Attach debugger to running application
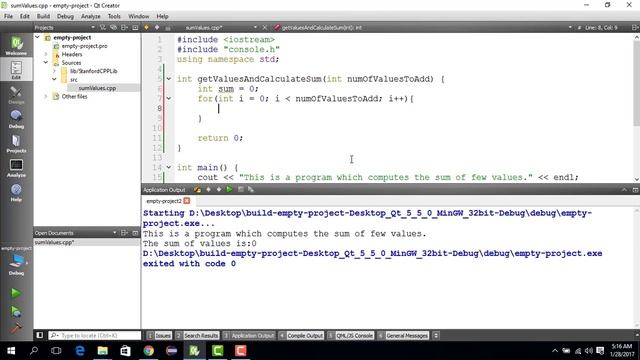 click(251, 189)
